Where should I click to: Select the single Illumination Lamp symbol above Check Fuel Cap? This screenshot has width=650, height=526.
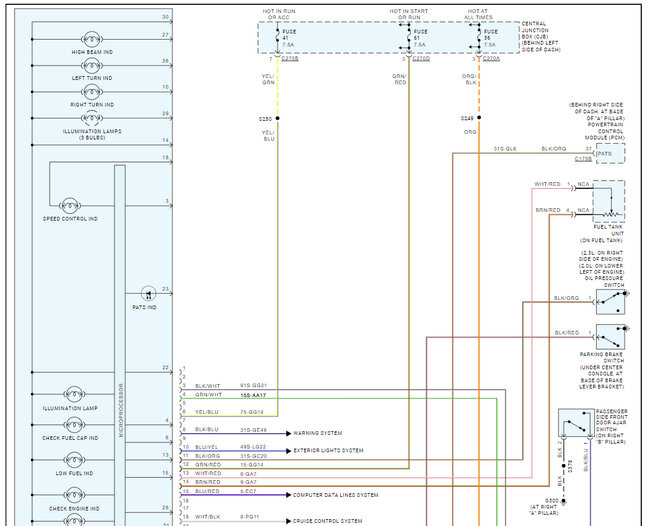pyautogui.click(x=74, y=394)
